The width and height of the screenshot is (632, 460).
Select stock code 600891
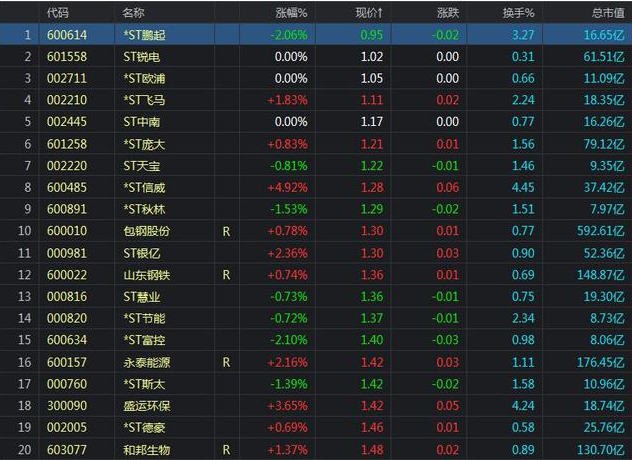67,209
